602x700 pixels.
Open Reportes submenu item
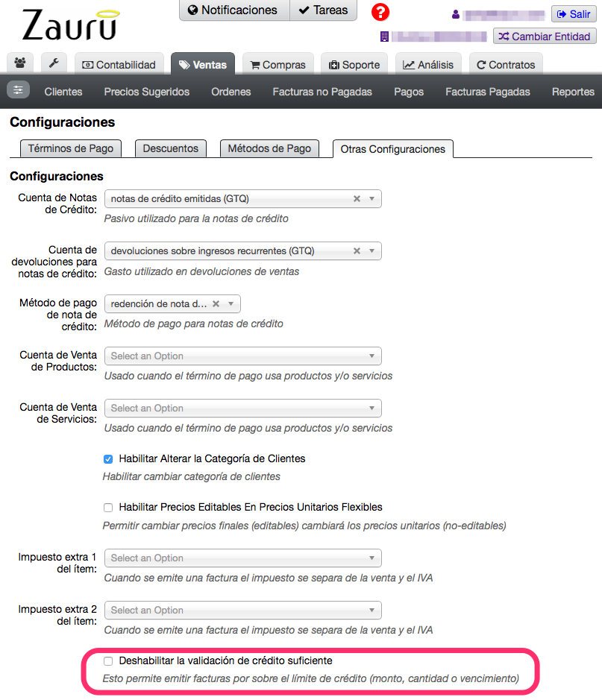[x=573, y=92]
